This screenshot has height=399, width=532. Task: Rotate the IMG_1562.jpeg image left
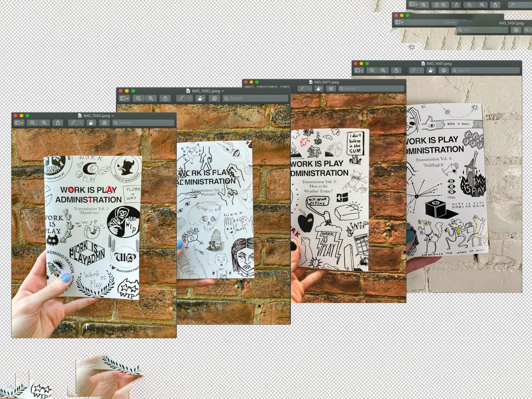200,98
